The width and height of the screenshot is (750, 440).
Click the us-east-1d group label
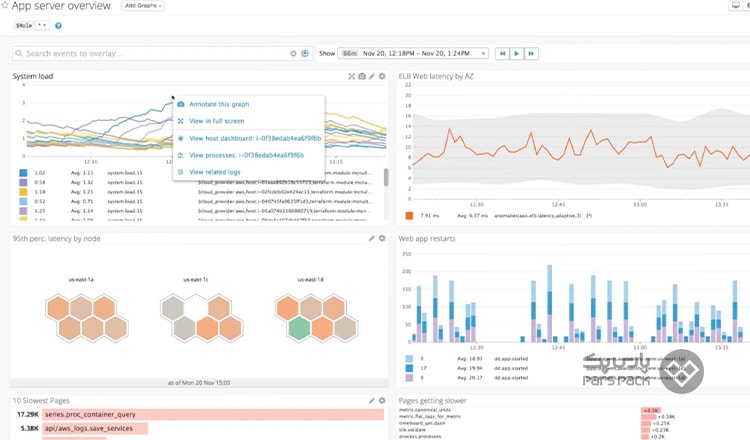point(310,279)
